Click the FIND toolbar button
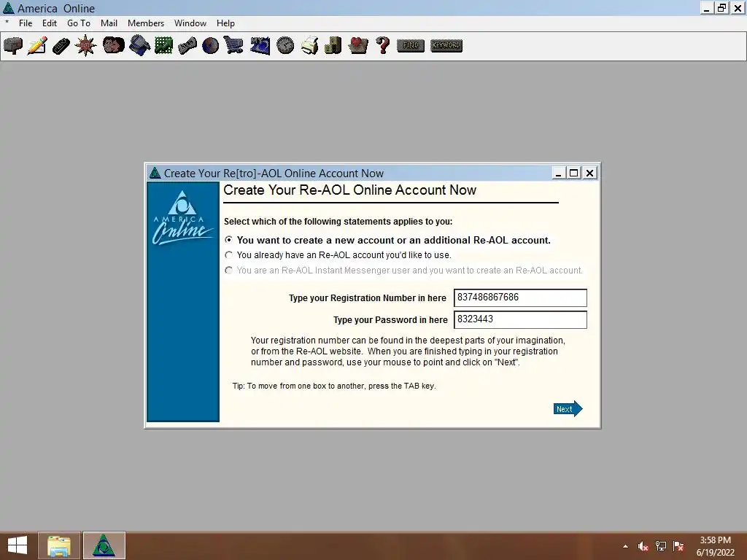747x560 pixels. pos(411,46)
